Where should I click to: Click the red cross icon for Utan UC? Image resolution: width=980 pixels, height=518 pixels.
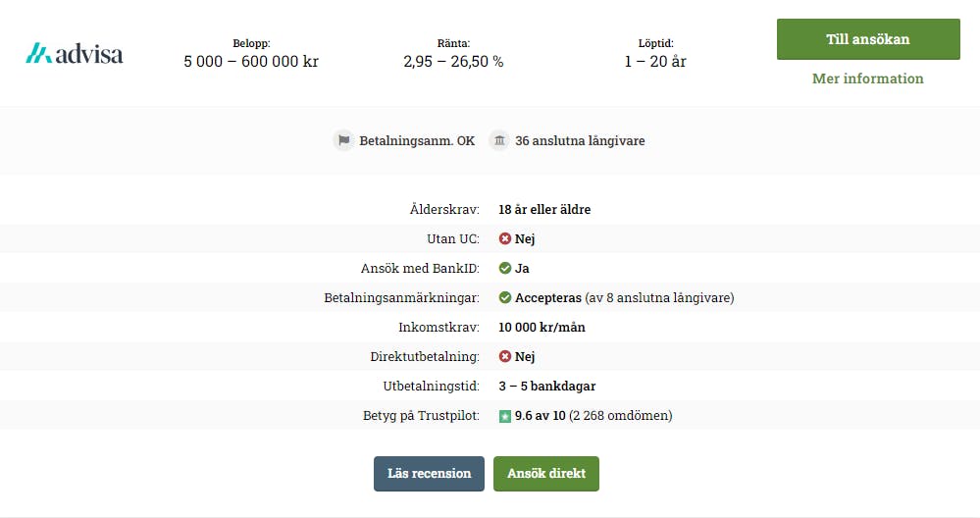[x=505, y=238]
